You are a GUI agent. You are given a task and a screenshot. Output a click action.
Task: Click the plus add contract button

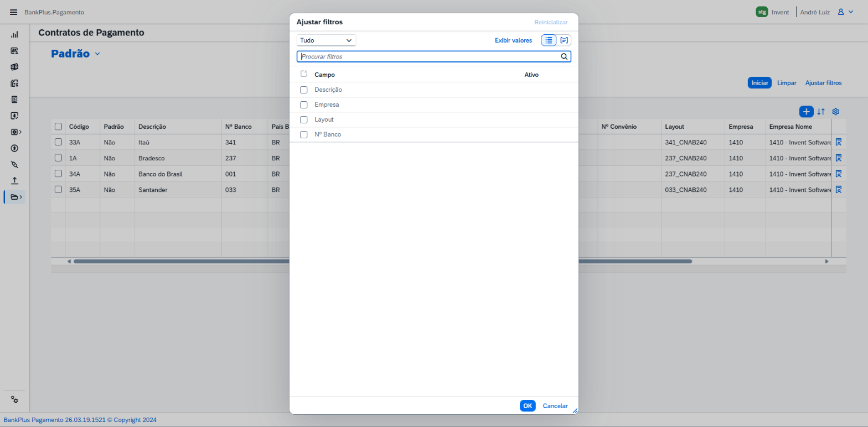[x=806, y=112]
